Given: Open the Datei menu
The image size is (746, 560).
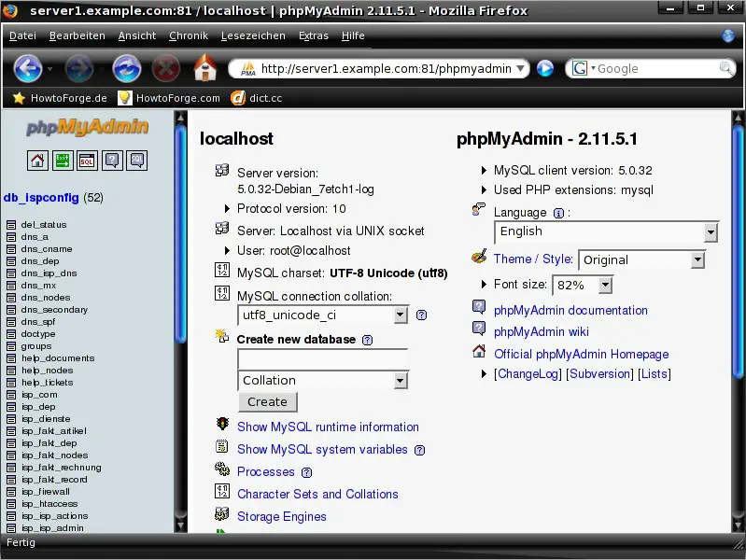Looking at the screenshot, I should click(x=22, y=35).
